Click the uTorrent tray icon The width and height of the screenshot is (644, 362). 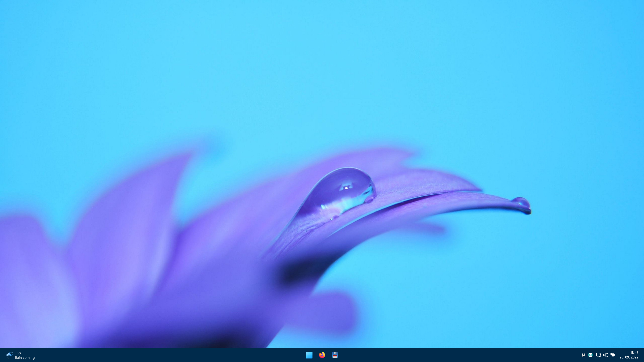583,355
